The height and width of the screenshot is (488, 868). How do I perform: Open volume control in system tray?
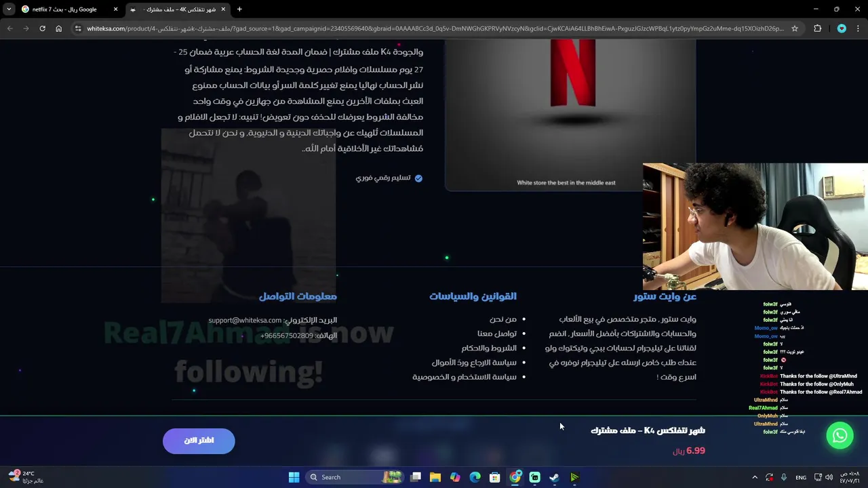(829, 477)
